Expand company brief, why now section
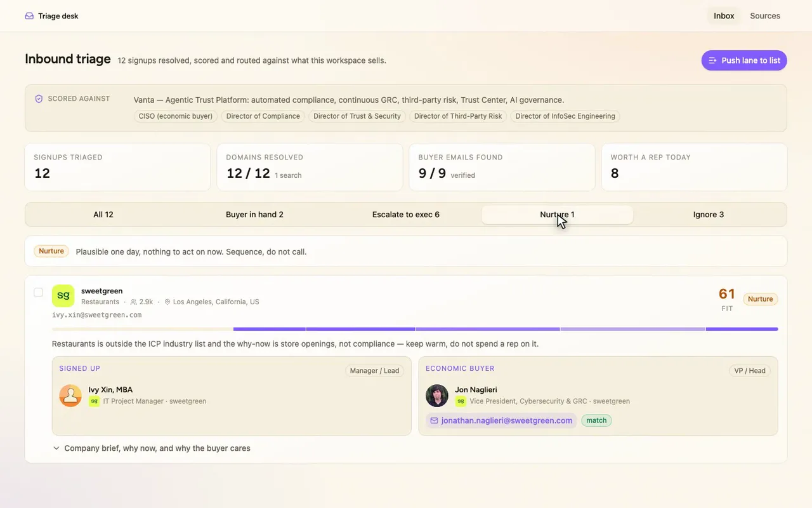The width and height of the screenshot is (812, 508). click(152, 448)
